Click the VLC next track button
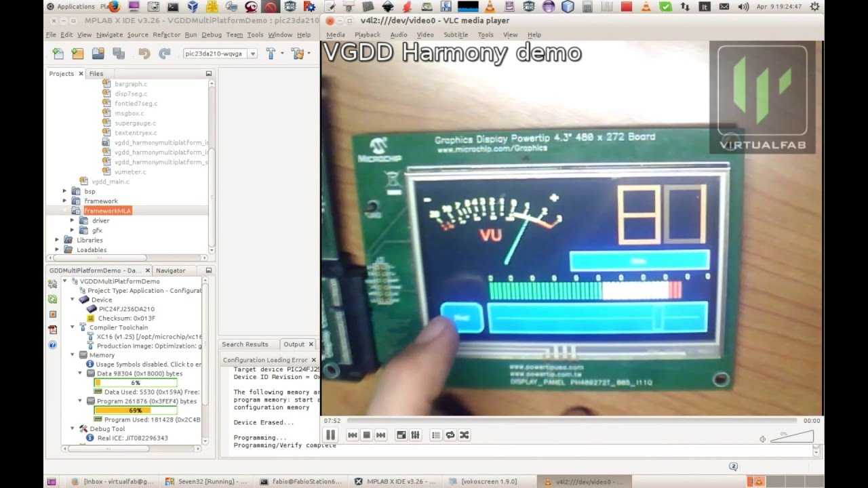The width and height of the screenshot is (868, 488). click(380, 435)
